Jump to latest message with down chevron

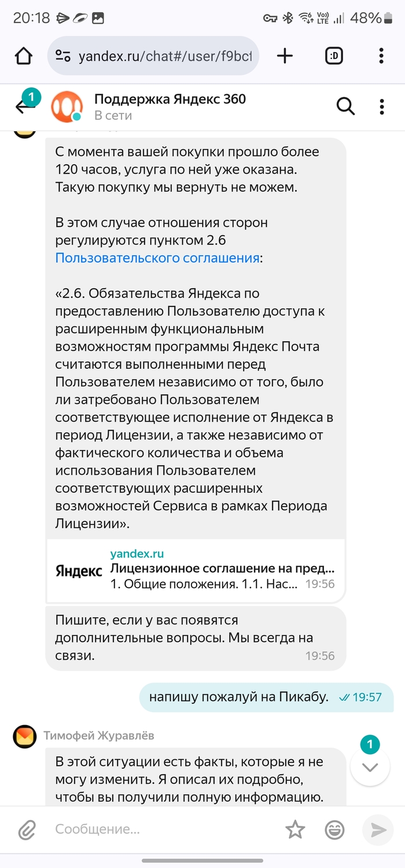point(370,767)
